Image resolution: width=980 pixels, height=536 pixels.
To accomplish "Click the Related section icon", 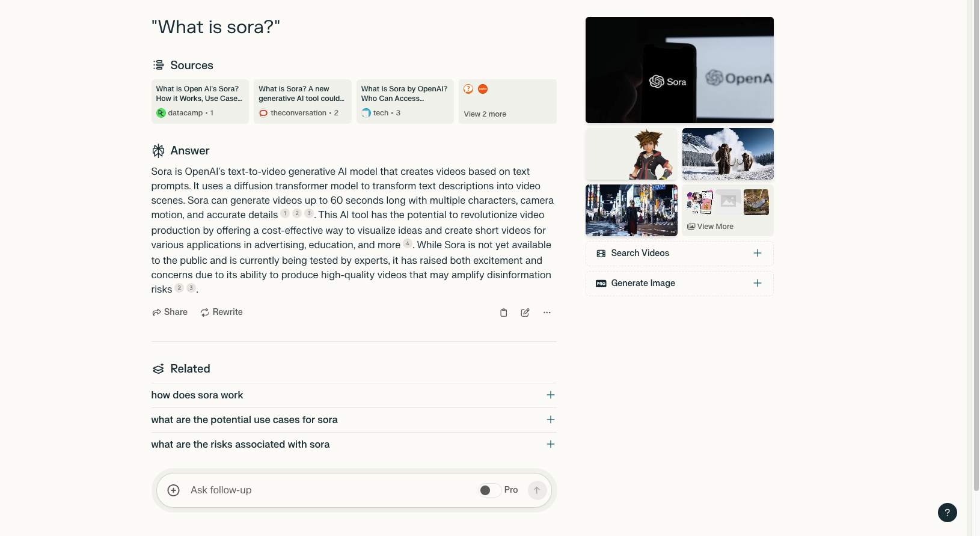I will [159, 369].
